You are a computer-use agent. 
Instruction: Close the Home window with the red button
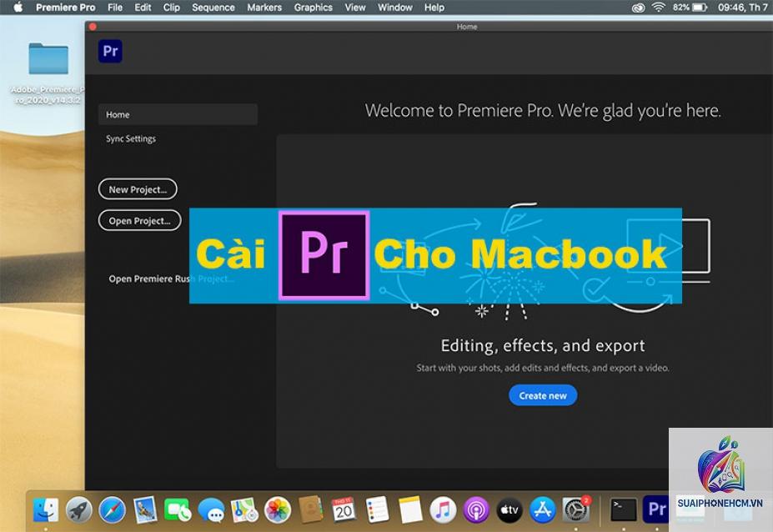[x=93, y=27]
